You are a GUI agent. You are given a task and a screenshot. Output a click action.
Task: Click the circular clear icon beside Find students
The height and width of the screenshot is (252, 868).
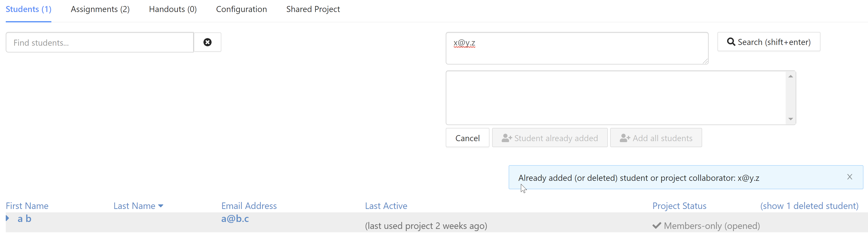point(208,42)
